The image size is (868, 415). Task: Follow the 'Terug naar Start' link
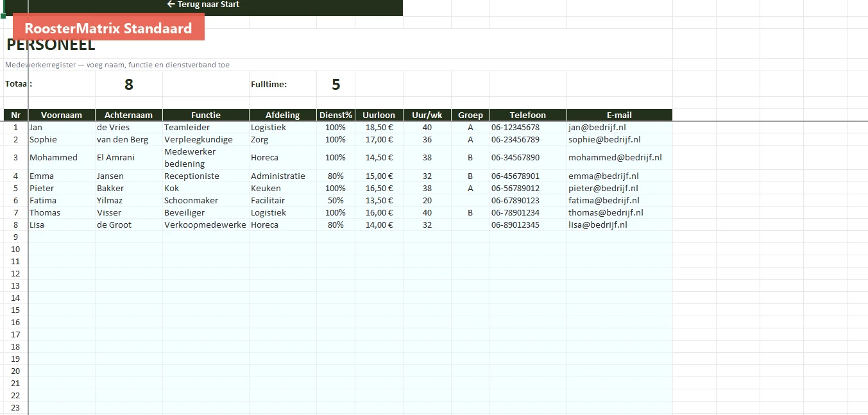203,4
